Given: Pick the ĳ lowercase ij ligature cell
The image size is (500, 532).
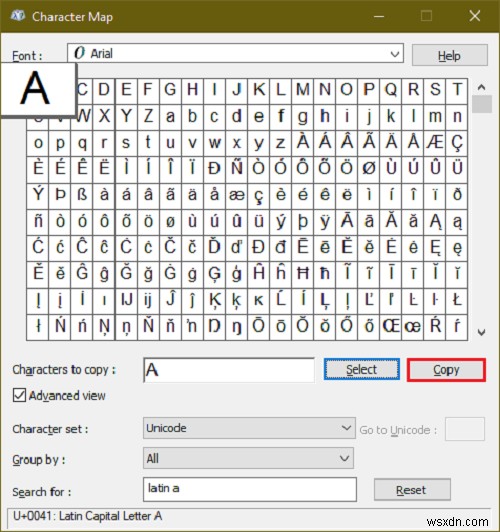Looking at the screenshot, I should [148, 301].
